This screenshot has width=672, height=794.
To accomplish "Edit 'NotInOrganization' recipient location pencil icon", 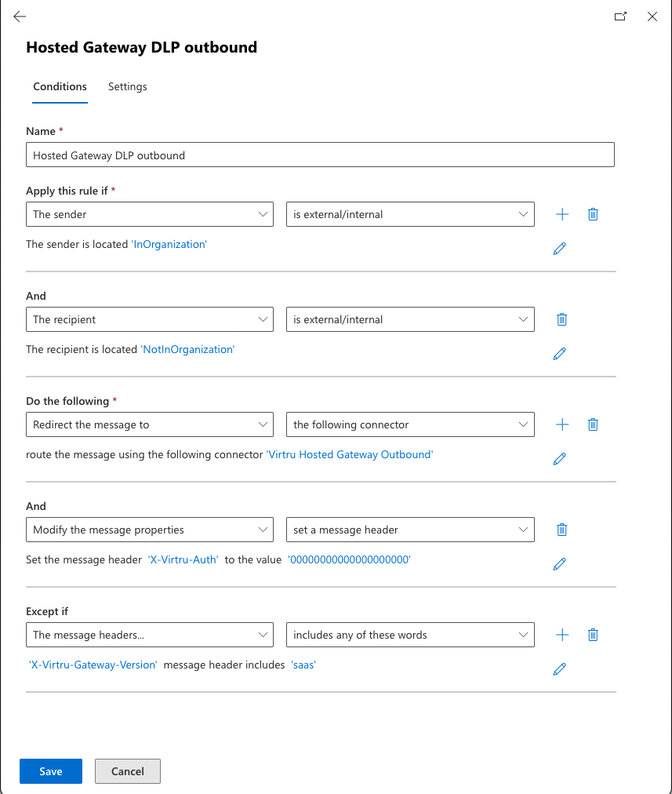I will pos(559,354).
